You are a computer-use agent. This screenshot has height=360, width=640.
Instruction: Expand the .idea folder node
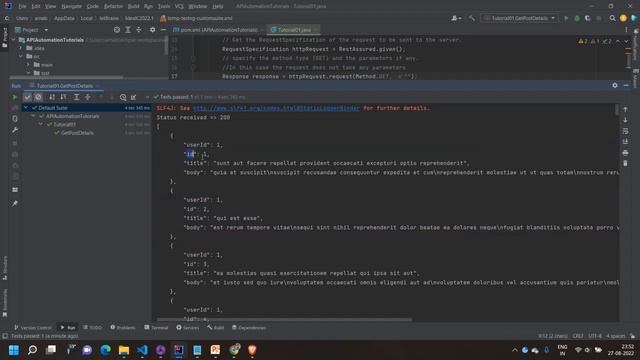[21, 48]
